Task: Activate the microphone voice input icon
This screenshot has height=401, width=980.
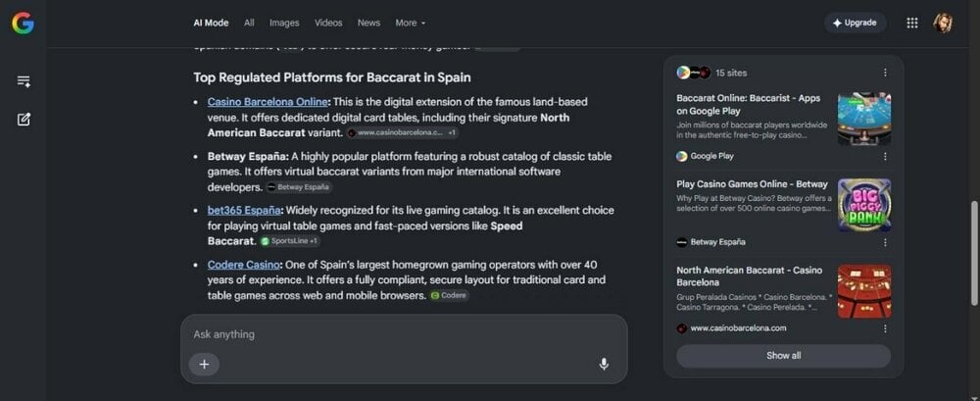Action: pos(603,364)
